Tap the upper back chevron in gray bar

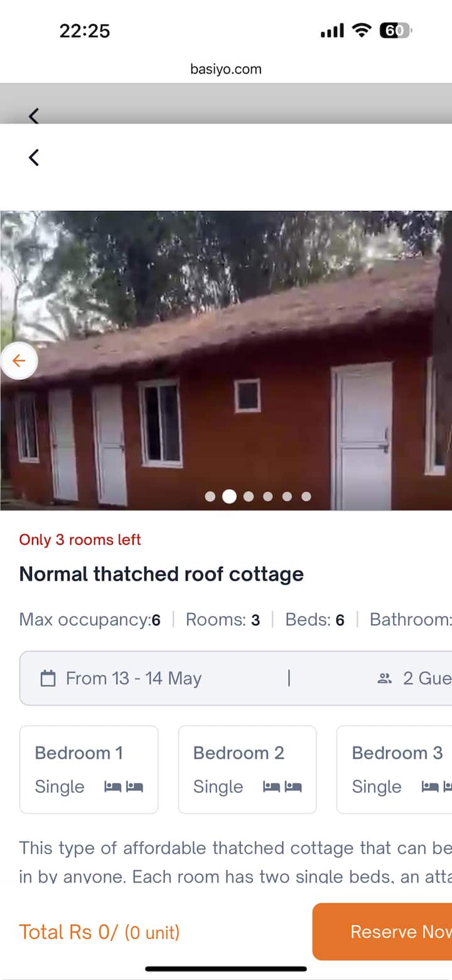pos(34,116)
